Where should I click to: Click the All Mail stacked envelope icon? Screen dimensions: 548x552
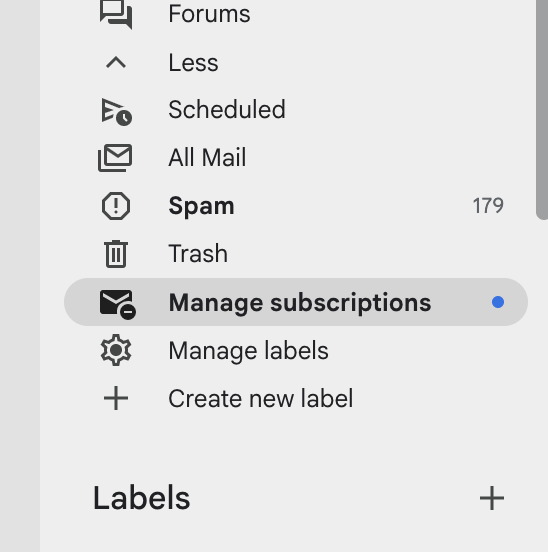[115, 158]
